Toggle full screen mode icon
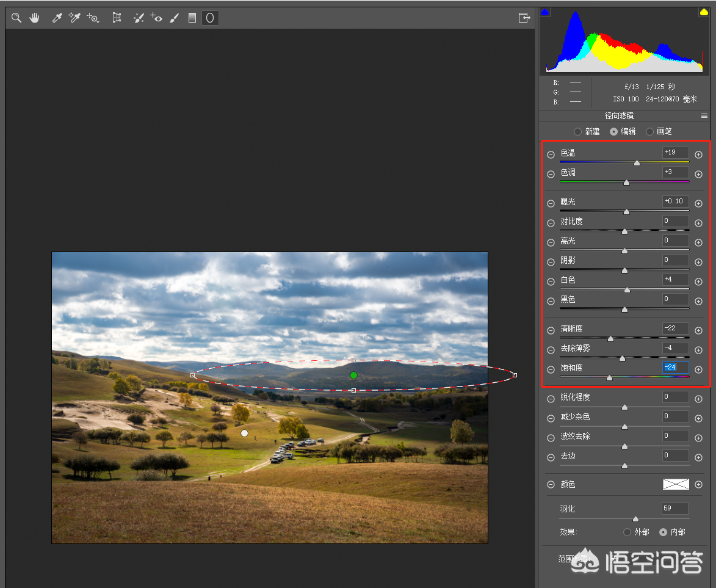 coord(524,18)
